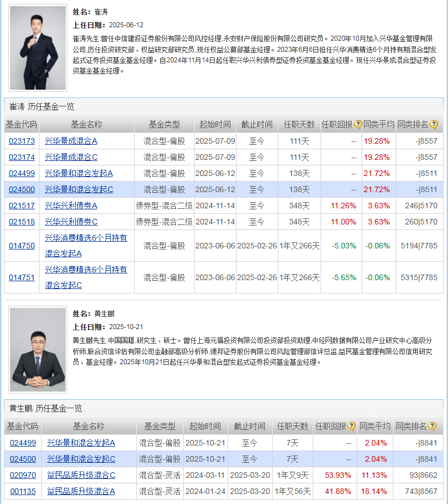This screenshot has height=504, width=448.
Task: Click help icon beside 任职回报 in 崔涛 table
Action: (x=358, y=124)
